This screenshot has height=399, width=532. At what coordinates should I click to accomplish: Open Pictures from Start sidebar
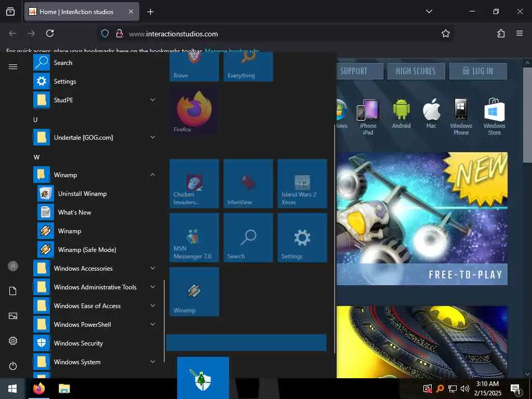coord(13,316)
